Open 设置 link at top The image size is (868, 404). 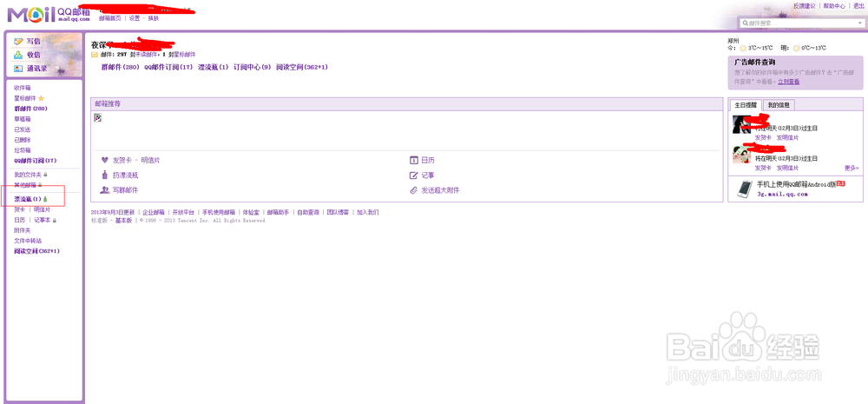point(135,17)
